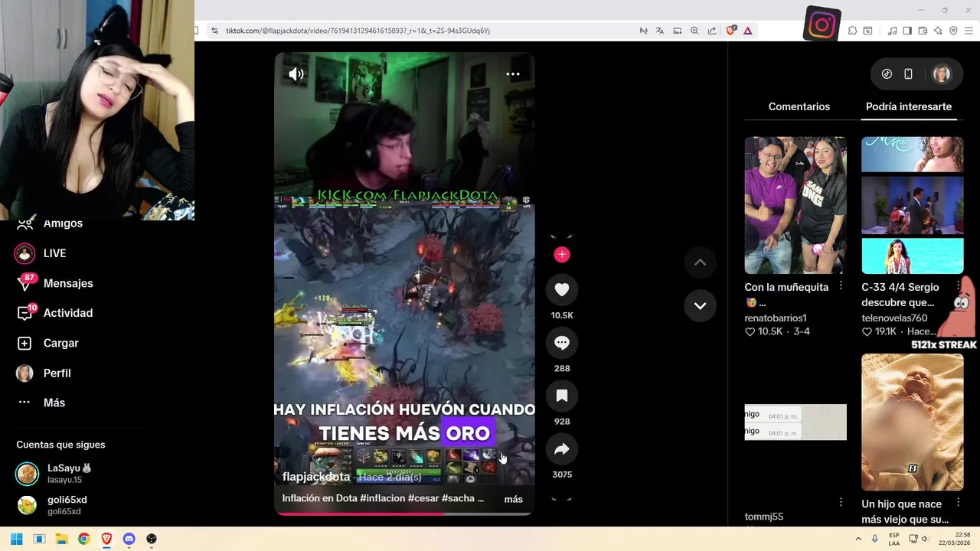
Task: Expand the caption with más
Action: [x=514, y=499]
